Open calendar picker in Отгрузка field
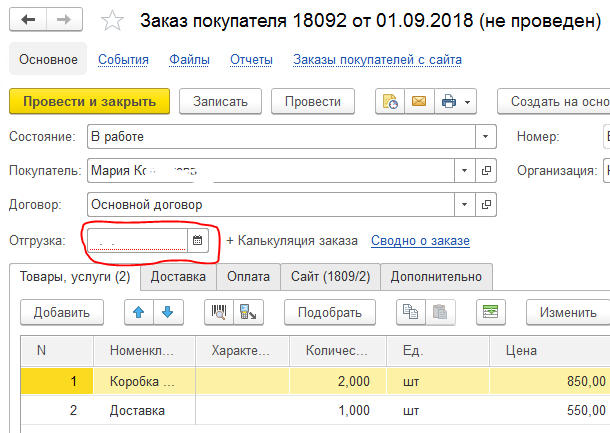610x433 pixels. (x=198, y=240)
